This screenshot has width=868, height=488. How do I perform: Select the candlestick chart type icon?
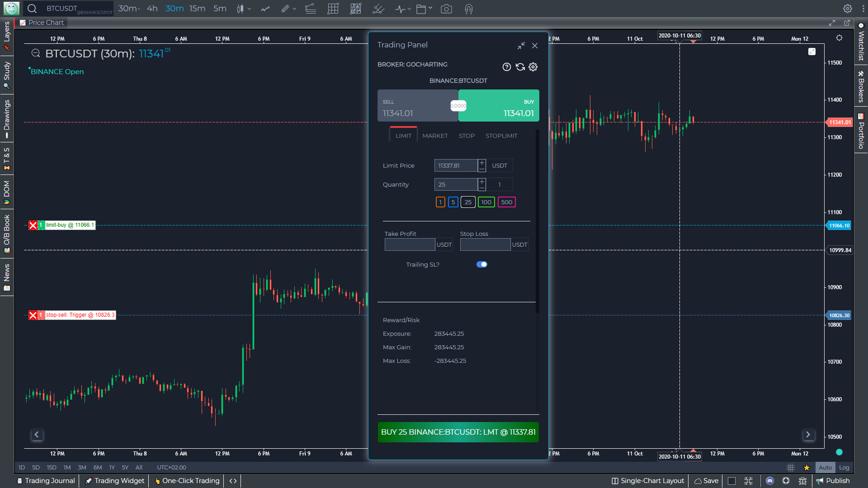point(241,9)
